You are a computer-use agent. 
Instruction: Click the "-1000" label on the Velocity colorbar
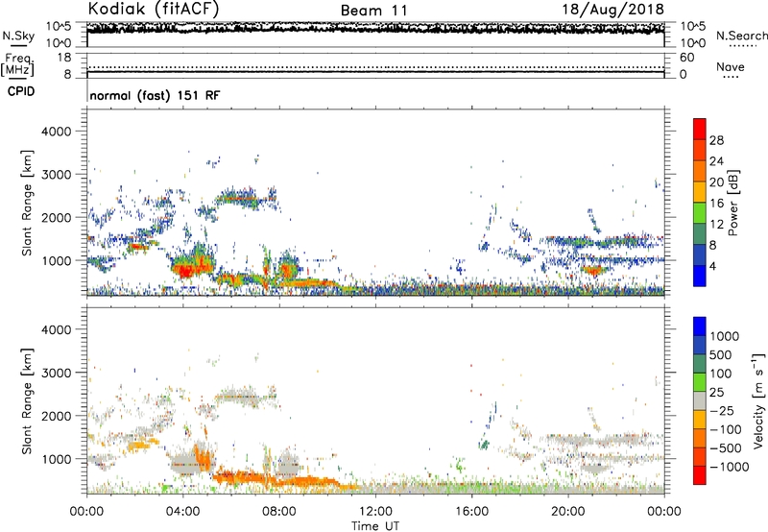(x=730, y=467)
